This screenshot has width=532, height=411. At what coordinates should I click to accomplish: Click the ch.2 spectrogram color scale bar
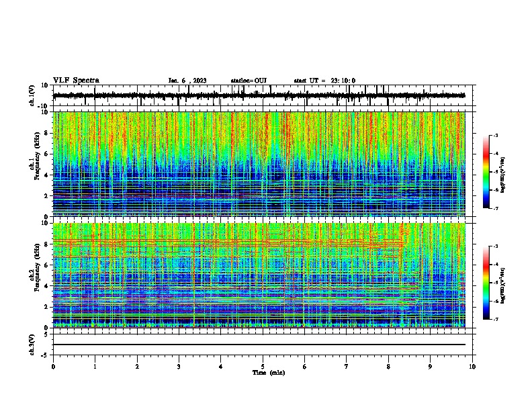(486, 283)
